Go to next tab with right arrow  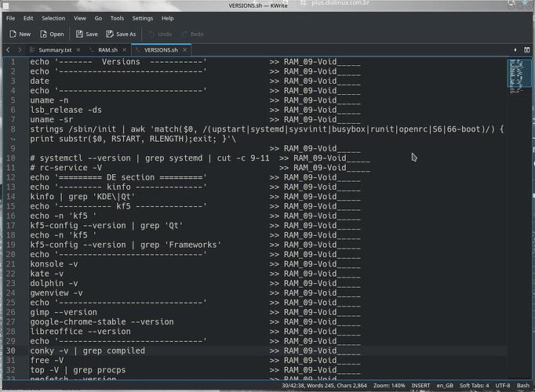pos(20,50)
